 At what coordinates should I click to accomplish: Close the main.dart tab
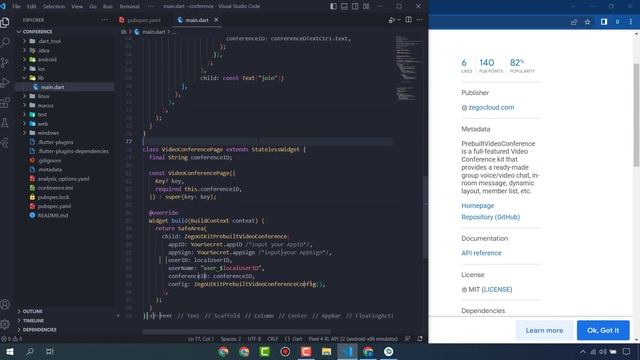coord(216,20)
